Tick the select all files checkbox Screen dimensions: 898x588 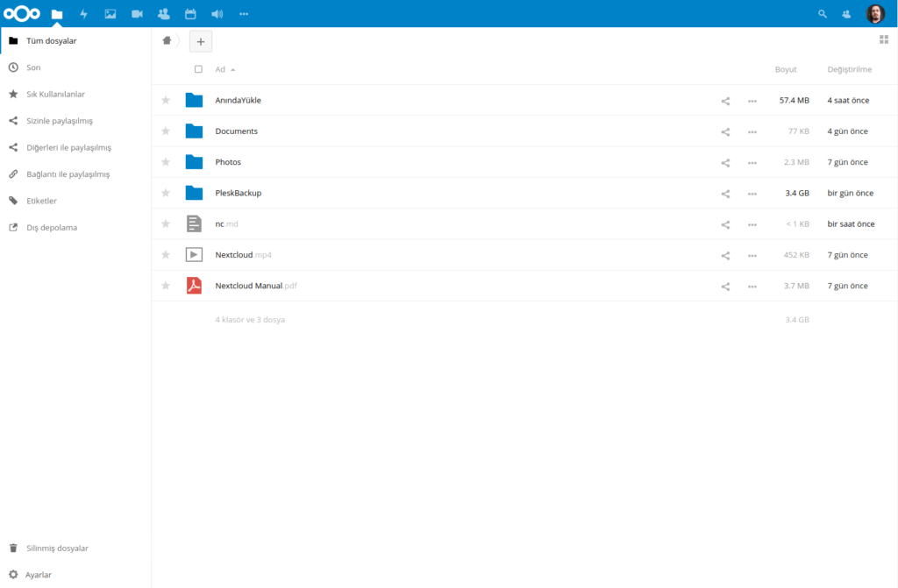198,69
